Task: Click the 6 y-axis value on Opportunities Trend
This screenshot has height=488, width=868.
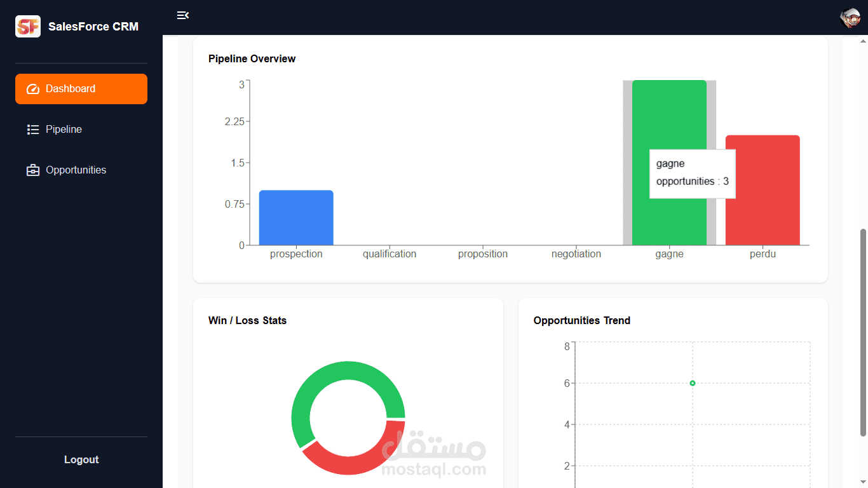Action: [x=567, y=383]
